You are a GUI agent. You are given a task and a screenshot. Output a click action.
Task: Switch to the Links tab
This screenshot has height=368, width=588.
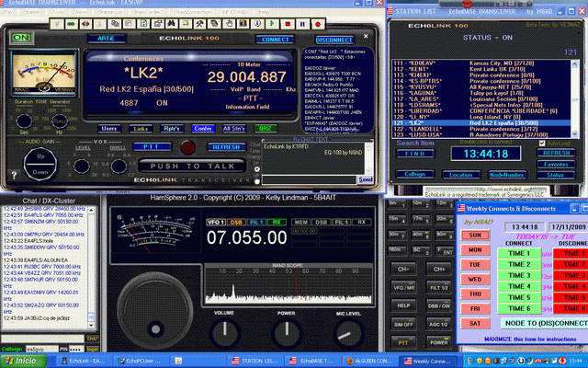click(x=141, y=129)
